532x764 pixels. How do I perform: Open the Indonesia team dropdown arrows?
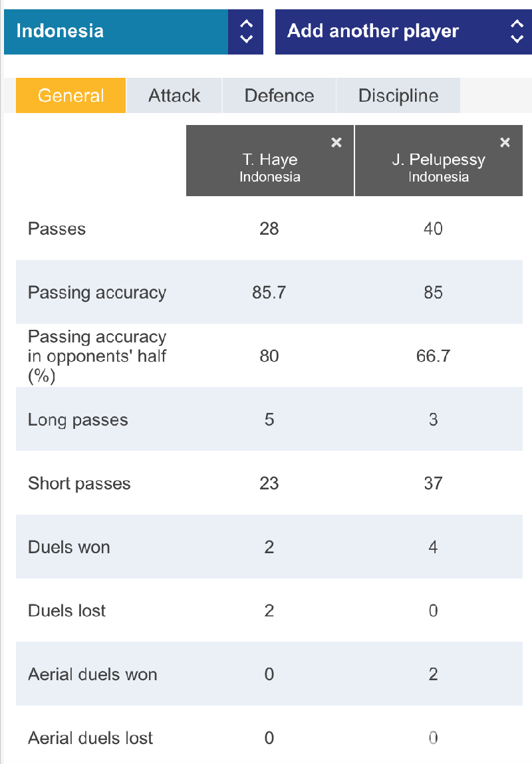pos(246,32)
